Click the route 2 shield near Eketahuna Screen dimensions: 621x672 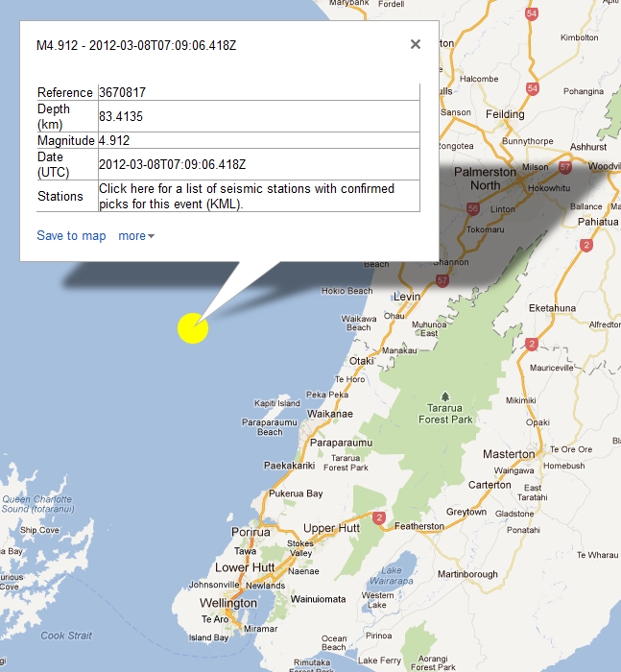point(532,344)
